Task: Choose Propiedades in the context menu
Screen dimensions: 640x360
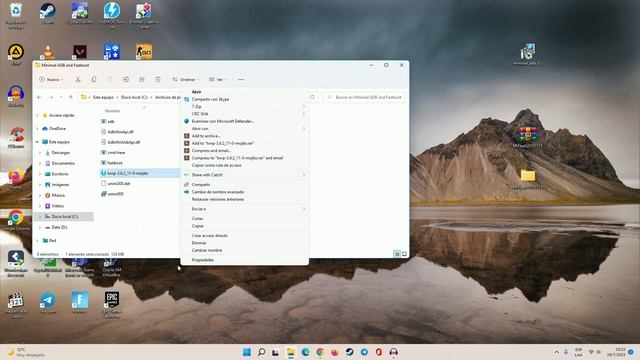Action: pyautogui.click(x=244, y=260)
